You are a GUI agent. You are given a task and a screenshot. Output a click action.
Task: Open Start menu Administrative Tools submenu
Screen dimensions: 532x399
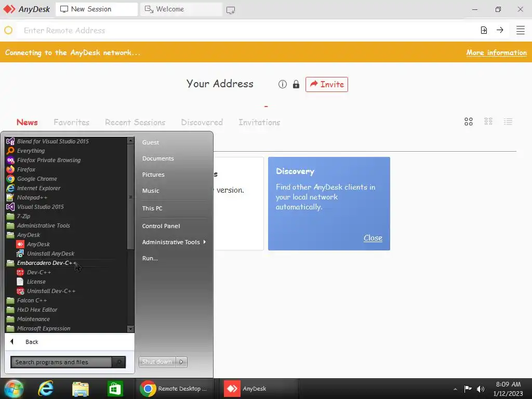tap(174, 242)
